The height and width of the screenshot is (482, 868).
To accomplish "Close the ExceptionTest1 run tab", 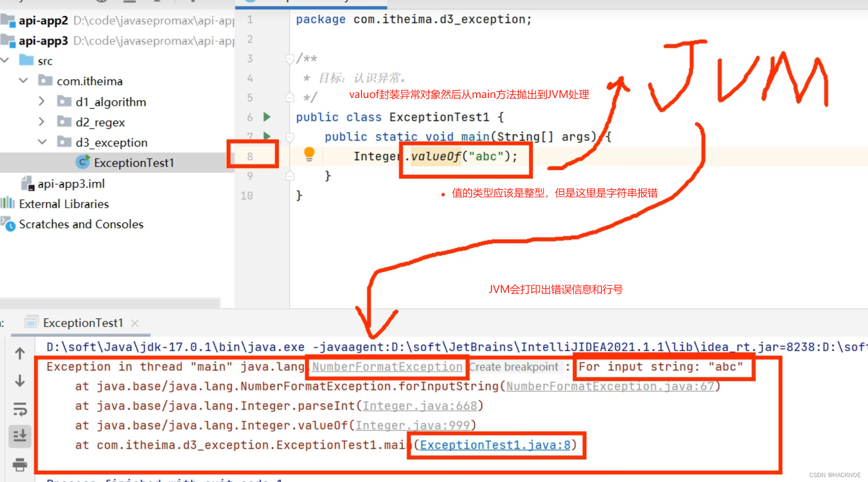I will point(135,323).
